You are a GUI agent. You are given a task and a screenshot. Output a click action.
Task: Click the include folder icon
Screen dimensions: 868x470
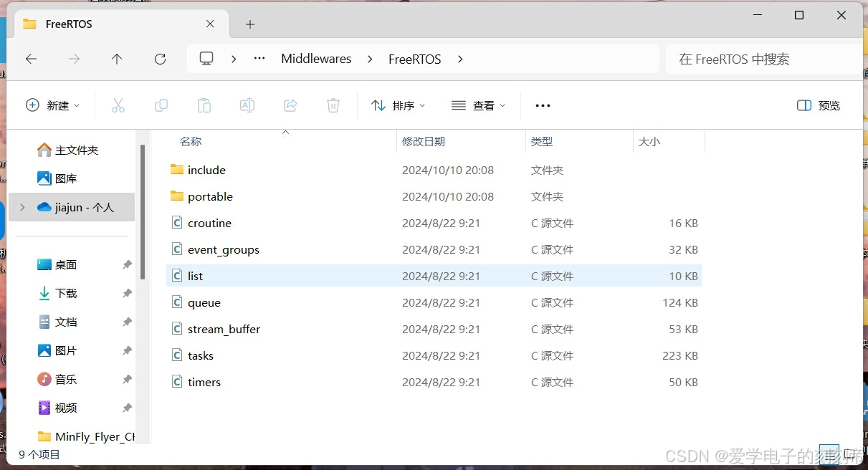177,170
